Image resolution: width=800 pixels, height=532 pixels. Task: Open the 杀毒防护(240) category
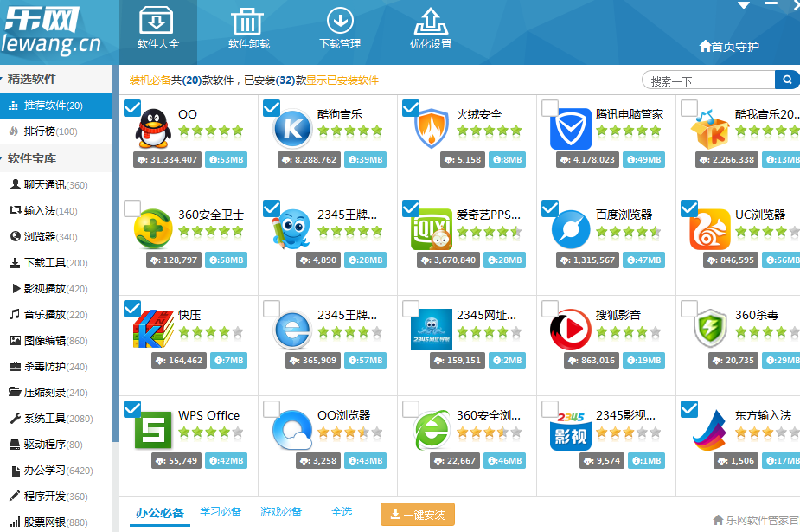click(56, 367)
